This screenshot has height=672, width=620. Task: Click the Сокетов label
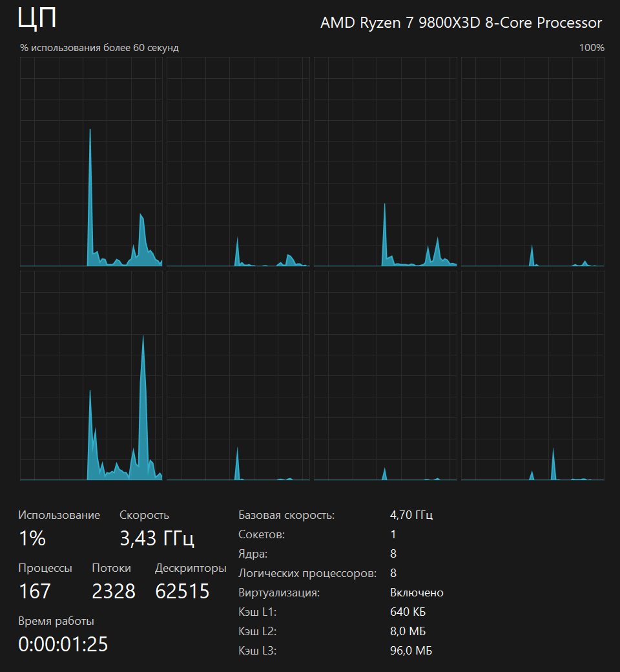coord(262,534)
